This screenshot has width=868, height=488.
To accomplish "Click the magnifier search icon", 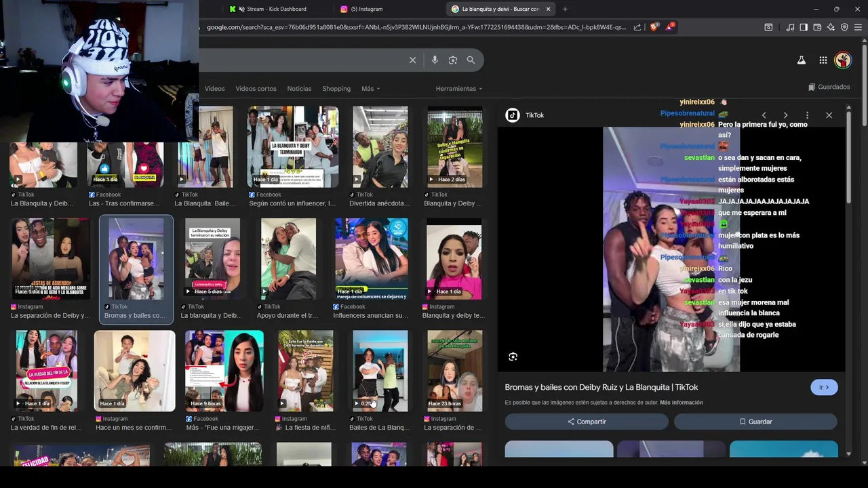I will [471, 60].
